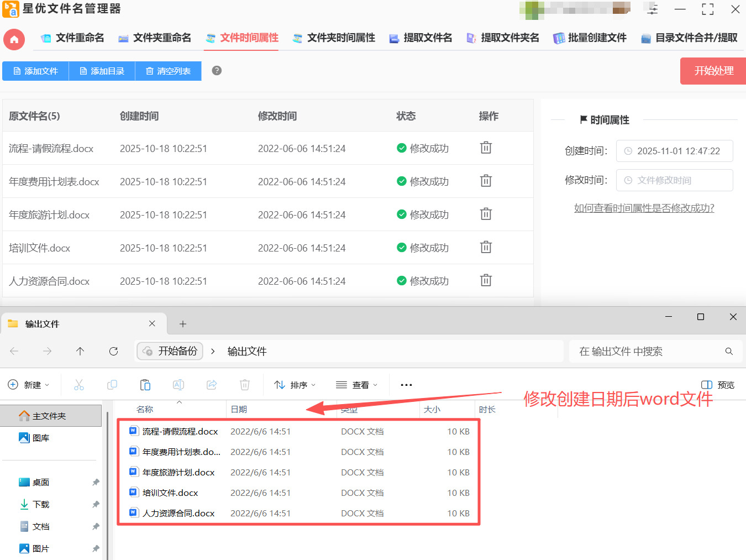Expand the 新建 dropdown menu
This screenshot has height=560, width=746.
[x=29, y=385]
